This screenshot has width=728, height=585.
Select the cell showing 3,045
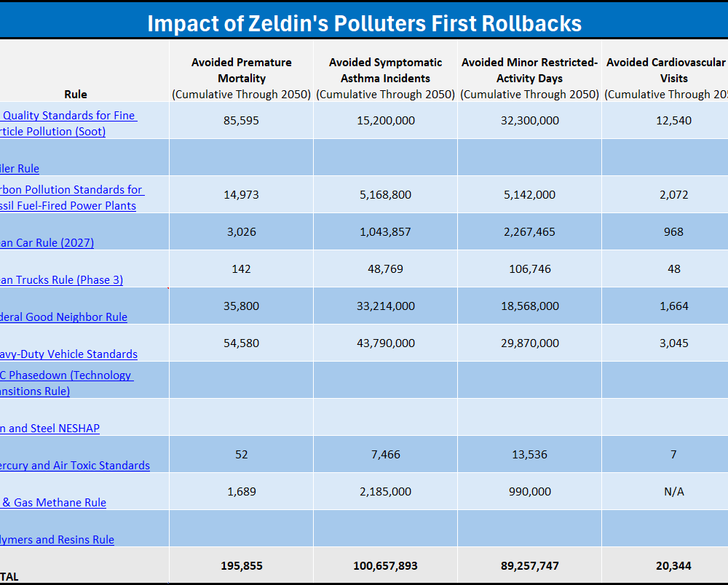[x=665, y=343]
